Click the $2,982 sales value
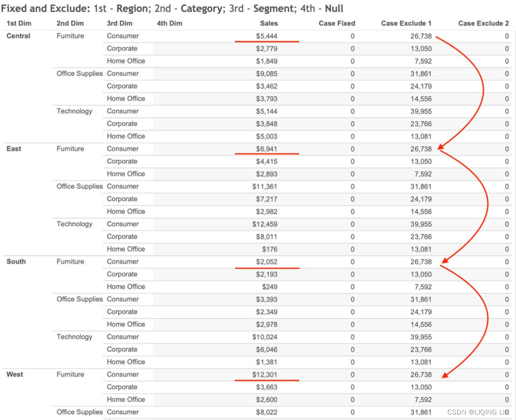 [267, 212]
